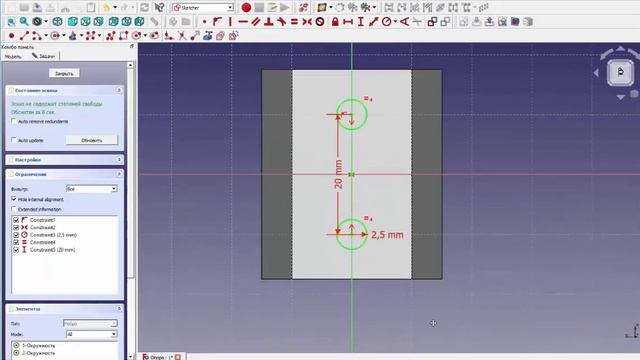
Task: Click the Update button beside Auto update
Action: pos(92,140)
